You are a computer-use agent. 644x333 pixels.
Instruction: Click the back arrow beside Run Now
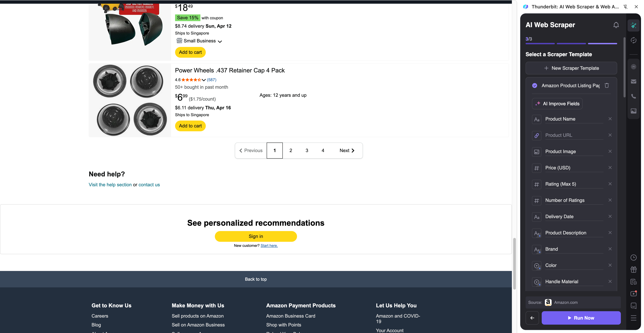point(532,318)
